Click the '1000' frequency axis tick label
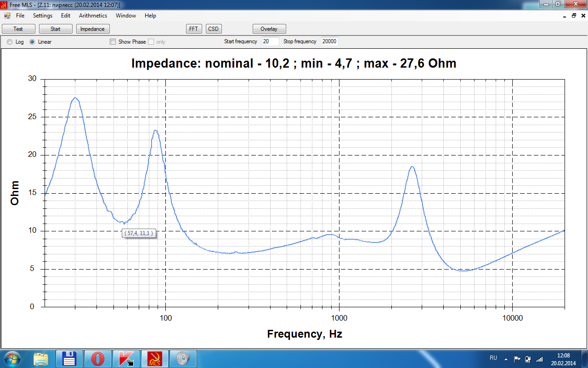This screenshot has height=368, width=588. pos(339,317)
